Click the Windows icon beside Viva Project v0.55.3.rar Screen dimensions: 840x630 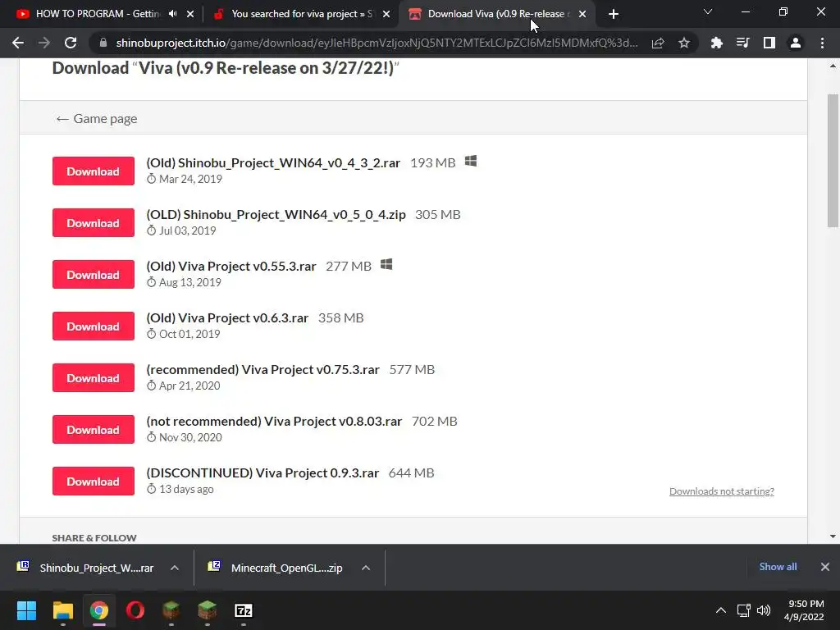pyautogui.click(x=386, y=265)
